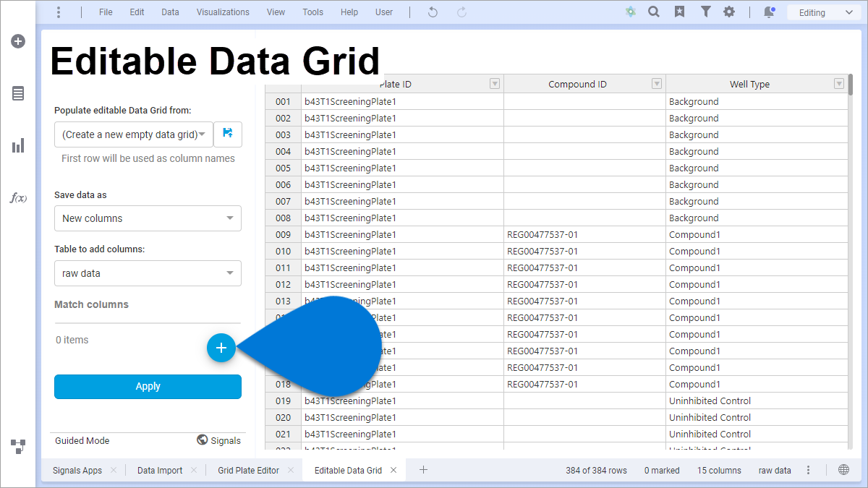
Task: Open the User menu
Action: tap(384, 12)
